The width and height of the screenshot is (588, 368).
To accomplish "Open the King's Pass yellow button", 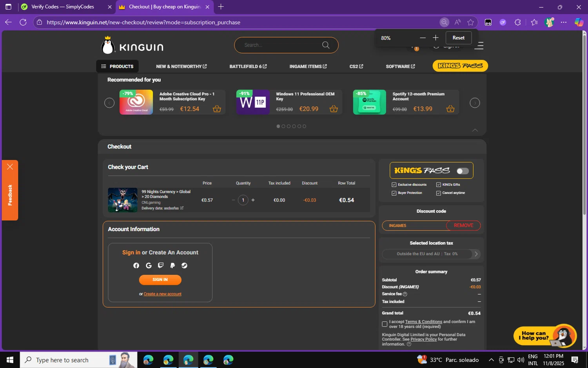I will point(460,66).
